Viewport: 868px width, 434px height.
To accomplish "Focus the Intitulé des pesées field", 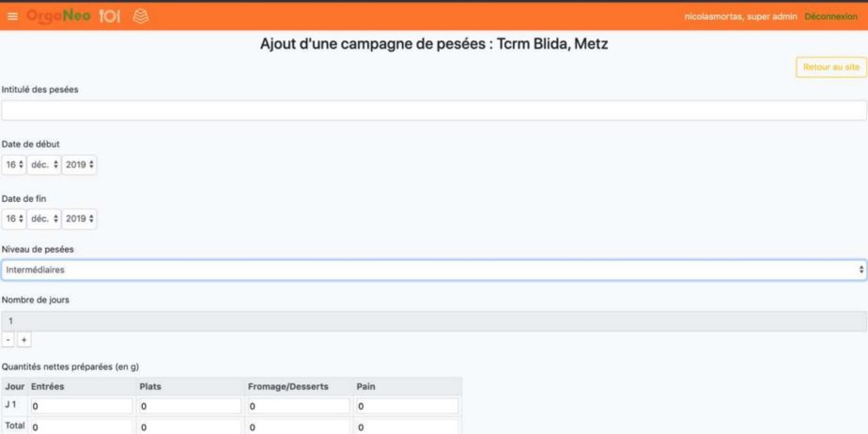I will [x=434, y=110].
